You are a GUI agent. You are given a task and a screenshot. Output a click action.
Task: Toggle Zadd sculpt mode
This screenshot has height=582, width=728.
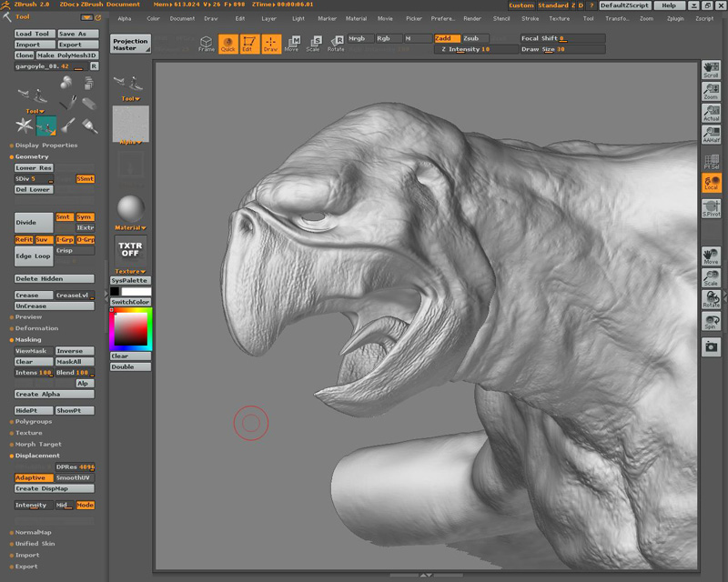click(x=447, y=38)
